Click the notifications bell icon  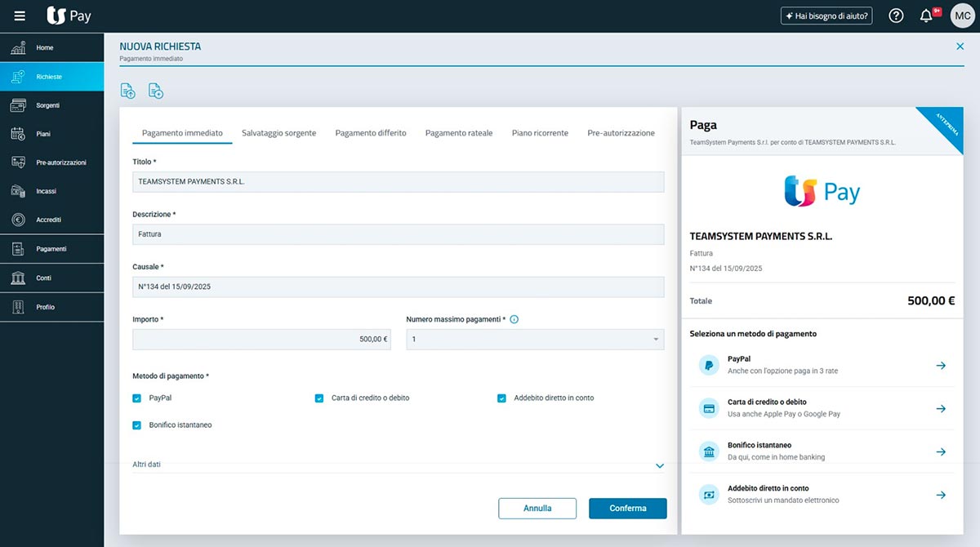coord(926,16)
